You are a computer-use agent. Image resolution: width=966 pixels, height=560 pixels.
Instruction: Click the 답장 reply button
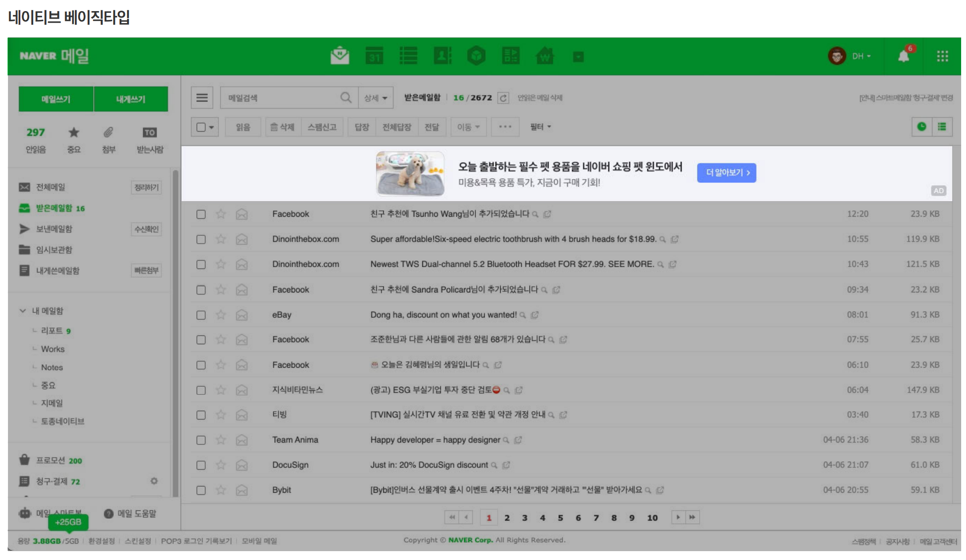(x=362, y=127)
